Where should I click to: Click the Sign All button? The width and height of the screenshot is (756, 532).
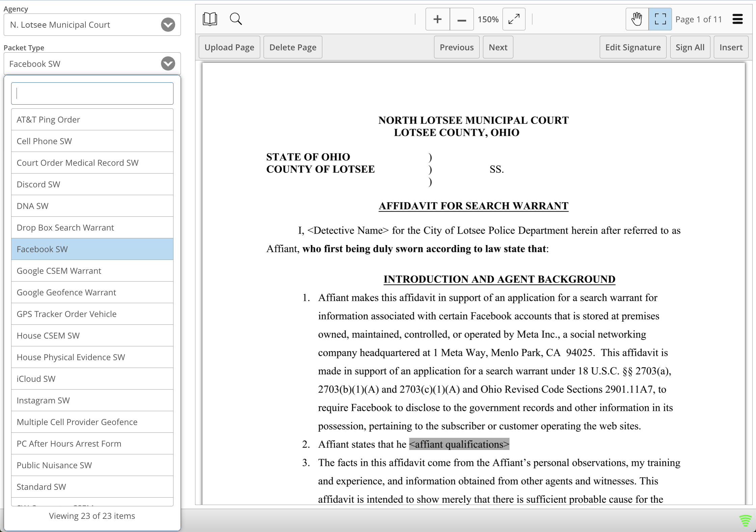tap(690, 47)
